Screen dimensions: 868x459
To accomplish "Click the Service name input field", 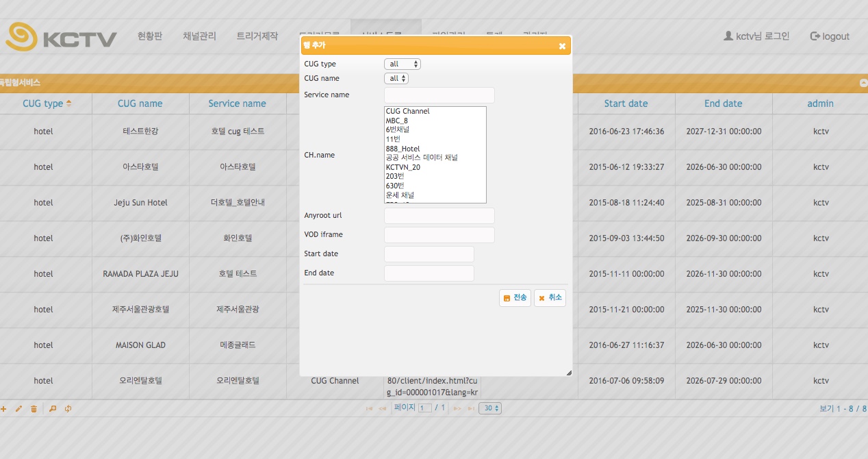I will [x=439, y=95].
